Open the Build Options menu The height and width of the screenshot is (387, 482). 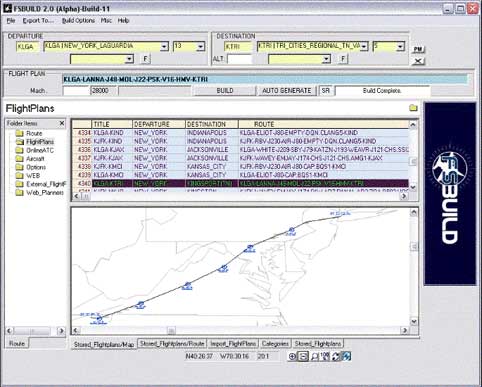[x=78, y=21]
